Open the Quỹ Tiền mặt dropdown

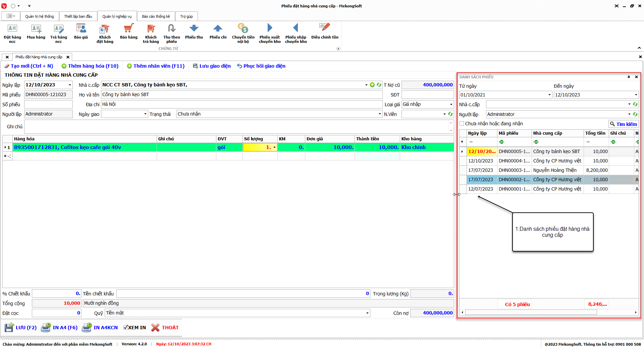[367, 313]
